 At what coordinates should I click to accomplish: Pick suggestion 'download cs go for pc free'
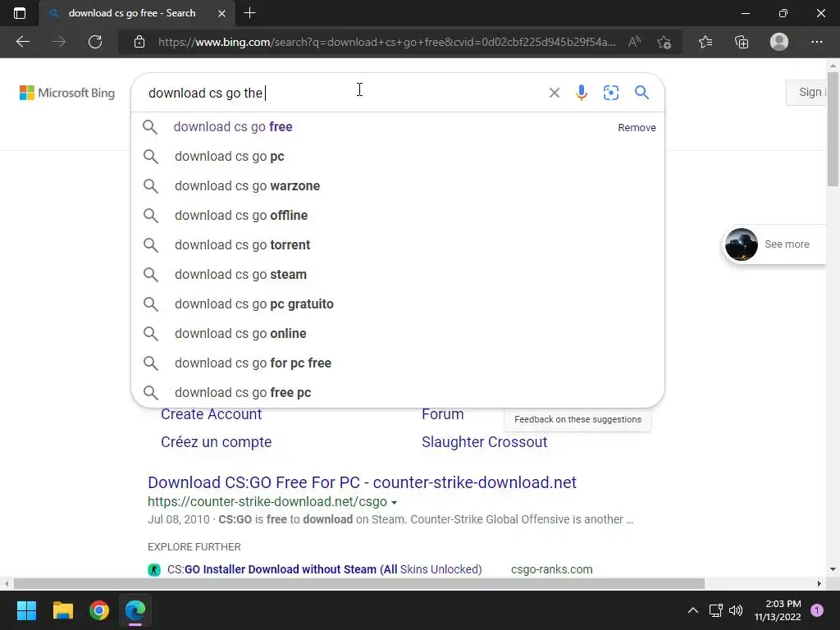[398, 363]
